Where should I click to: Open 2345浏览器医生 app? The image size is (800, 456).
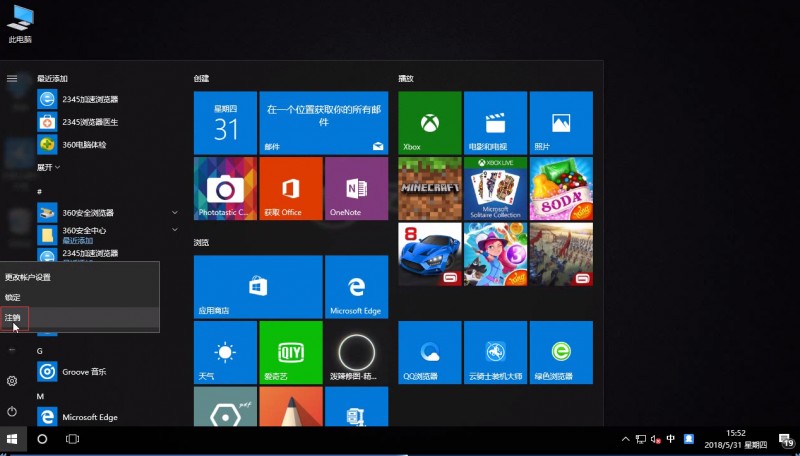tap(78, 122)
